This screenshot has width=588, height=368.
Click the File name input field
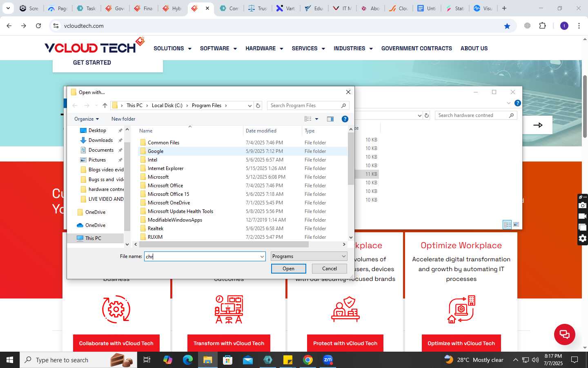pos(201,256)
